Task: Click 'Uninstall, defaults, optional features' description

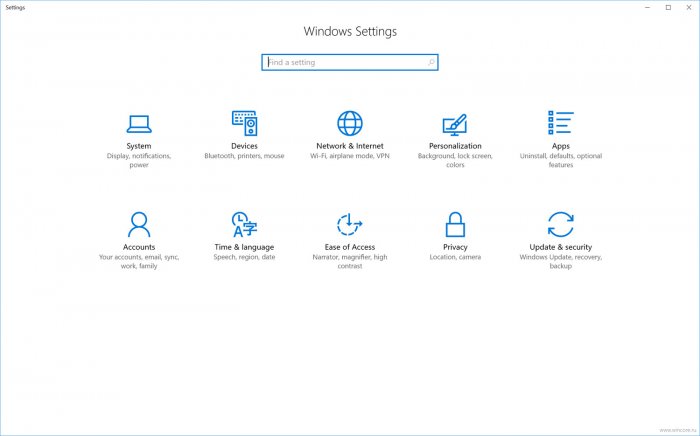Action: [561, 160]
